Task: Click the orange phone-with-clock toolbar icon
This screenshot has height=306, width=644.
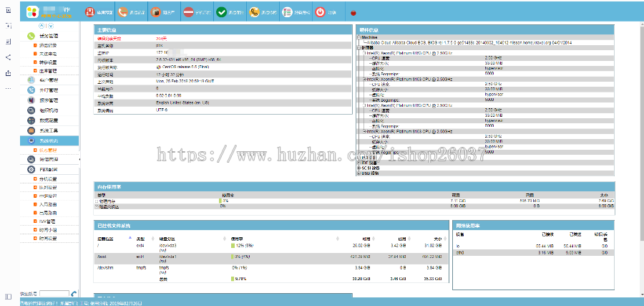Action: (x=254, y=12)
